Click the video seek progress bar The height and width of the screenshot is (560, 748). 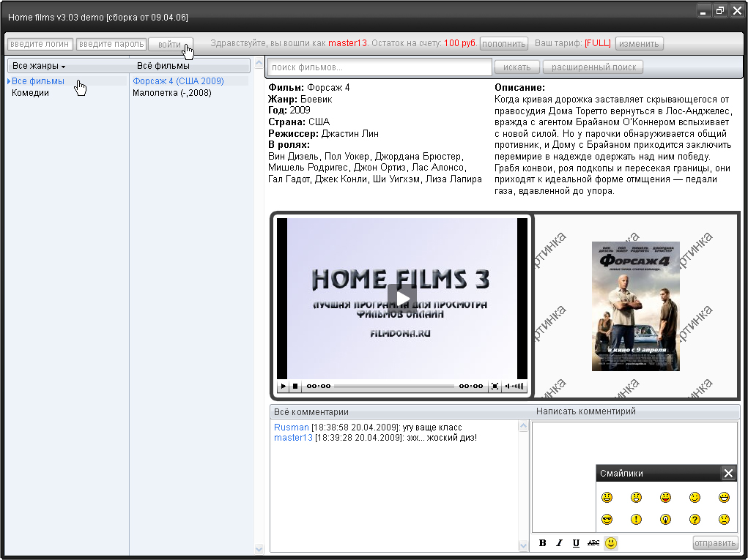click(394, 386)
